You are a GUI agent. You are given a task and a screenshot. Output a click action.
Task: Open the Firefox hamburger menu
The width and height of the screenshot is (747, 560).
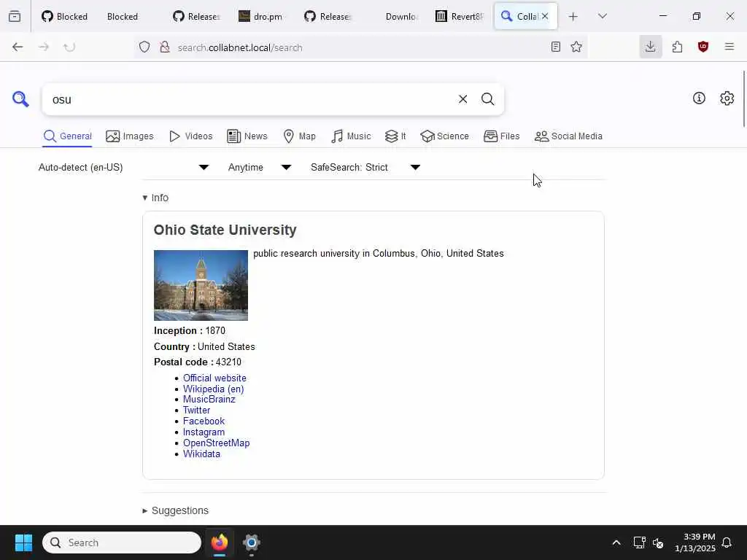point(729,47)
